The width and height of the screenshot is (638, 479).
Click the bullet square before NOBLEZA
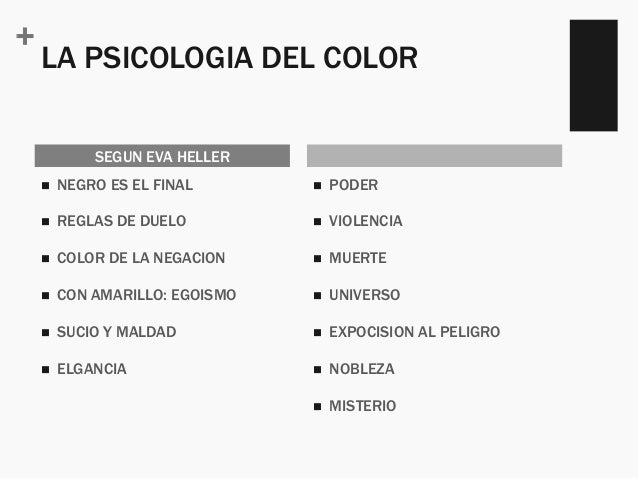(318, 370)
